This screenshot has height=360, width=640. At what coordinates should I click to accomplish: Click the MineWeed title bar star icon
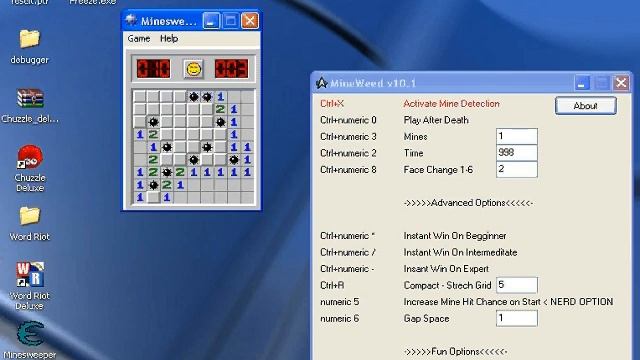pyautogui.click(x=321, y=83)
